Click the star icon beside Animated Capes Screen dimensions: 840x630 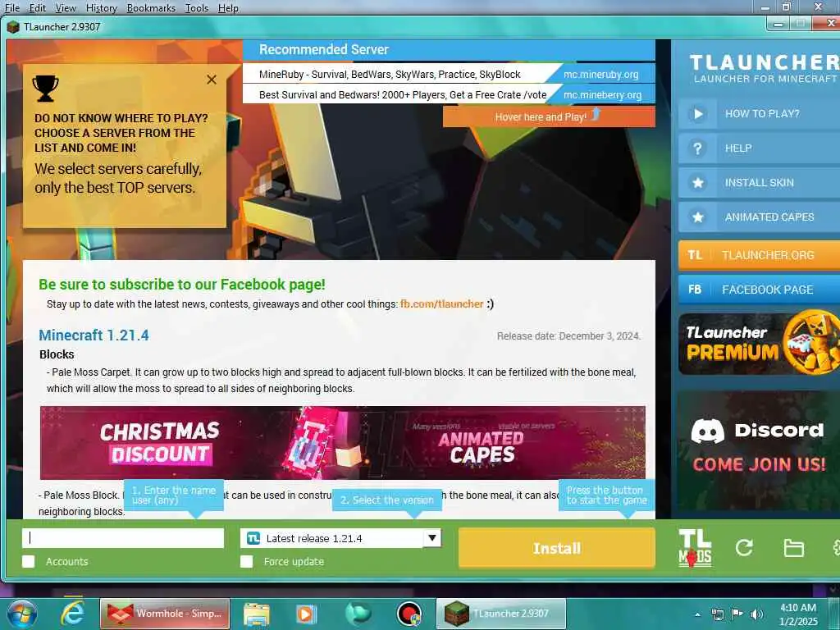pos(697,217)
